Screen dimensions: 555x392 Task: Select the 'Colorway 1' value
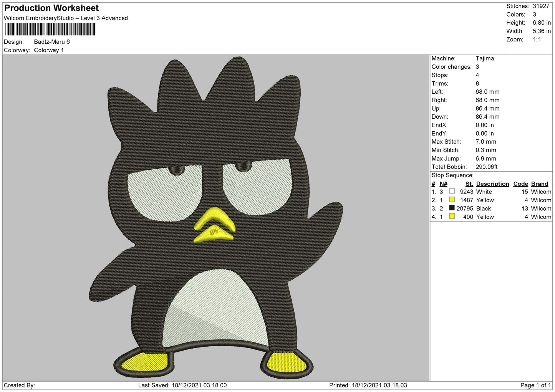[x=49, y=50]
